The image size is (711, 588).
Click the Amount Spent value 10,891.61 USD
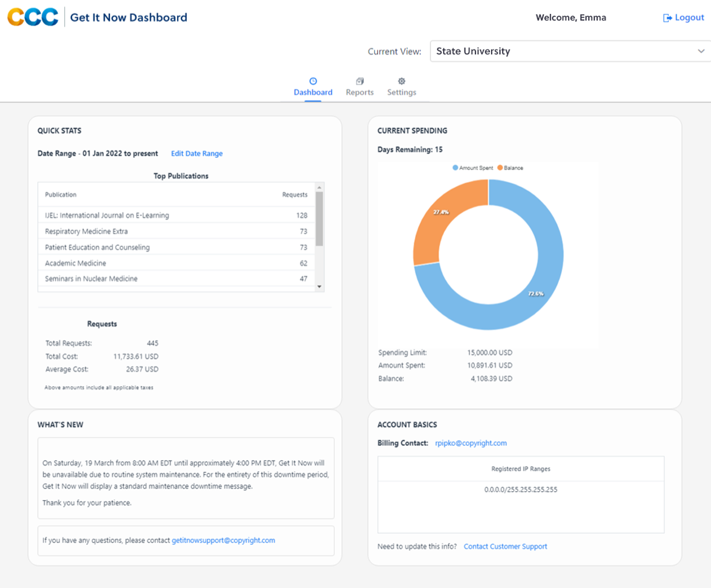click(489, 365)
